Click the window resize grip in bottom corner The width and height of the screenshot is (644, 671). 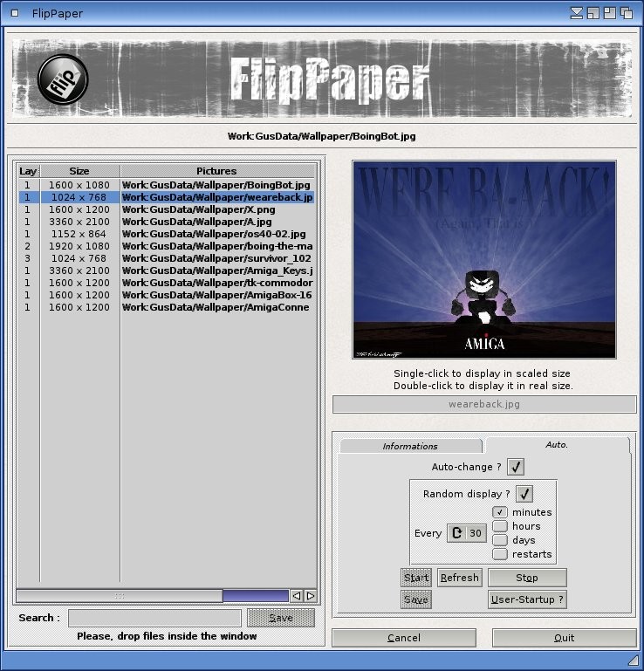pos(634,661)
